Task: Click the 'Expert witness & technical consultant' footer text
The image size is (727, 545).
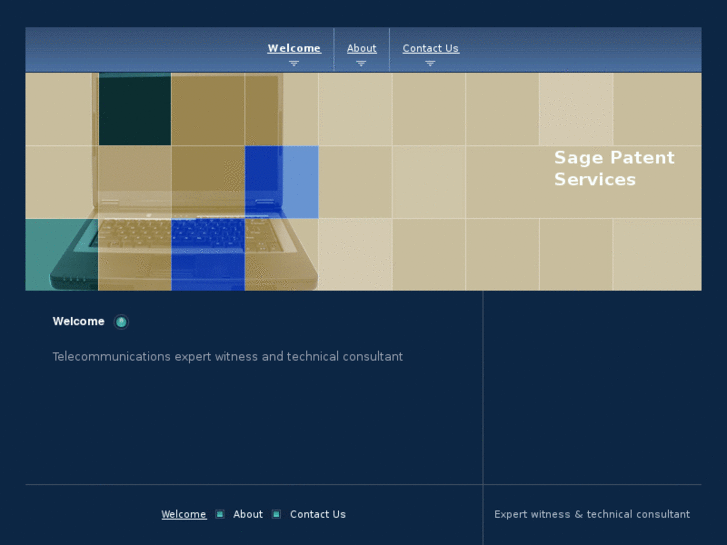Action: pyautogui.click(x=592, y=514)
